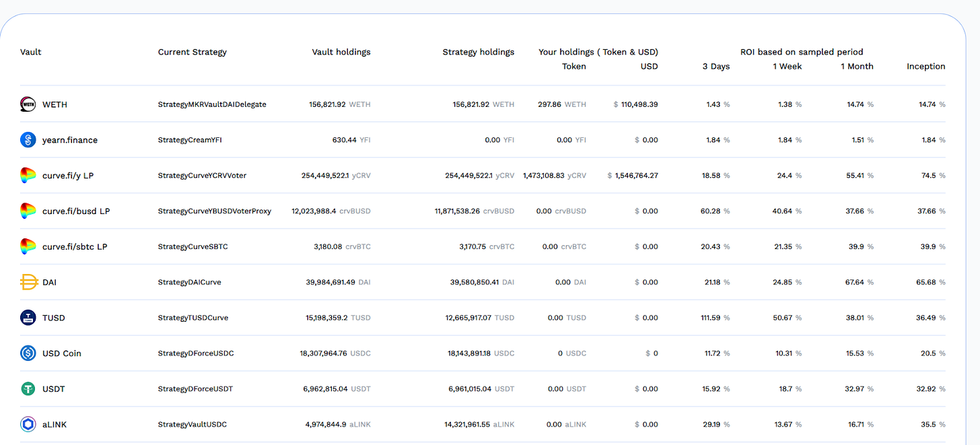
Task: Click the 67.64 % one-month ROI for DAI
Action: pos(859,282)
